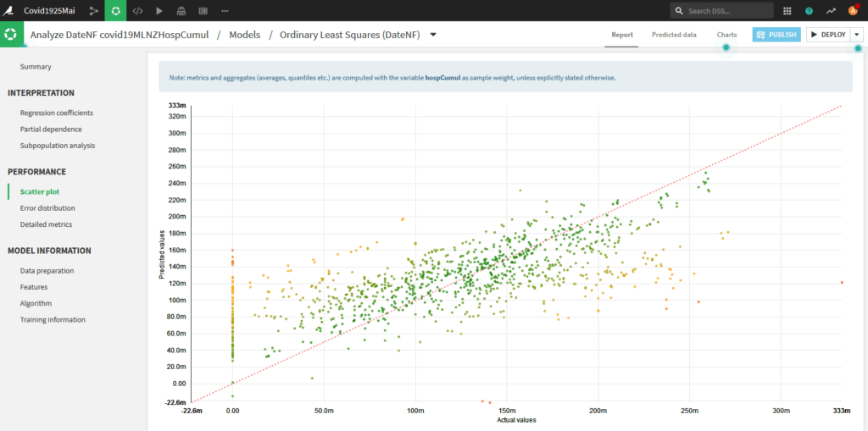Image resolution: width=868 pixels, height=431 pixels.
Task: Open the applications grid icon
Action: (x=787, y=10)
